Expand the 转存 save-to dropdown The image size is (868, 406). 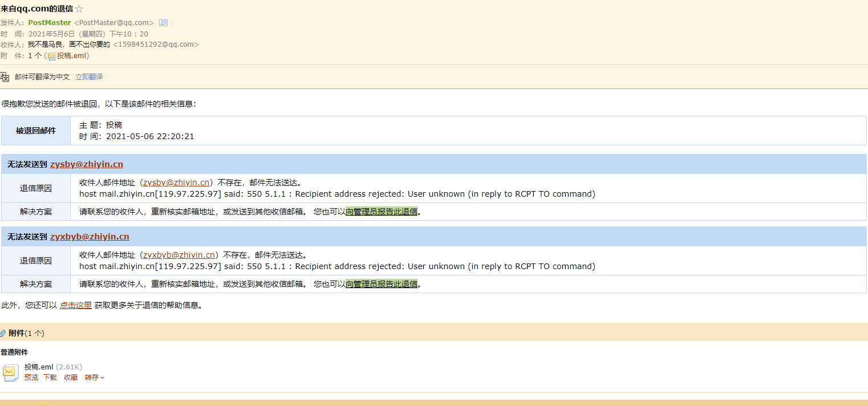(x=95, y=377)
